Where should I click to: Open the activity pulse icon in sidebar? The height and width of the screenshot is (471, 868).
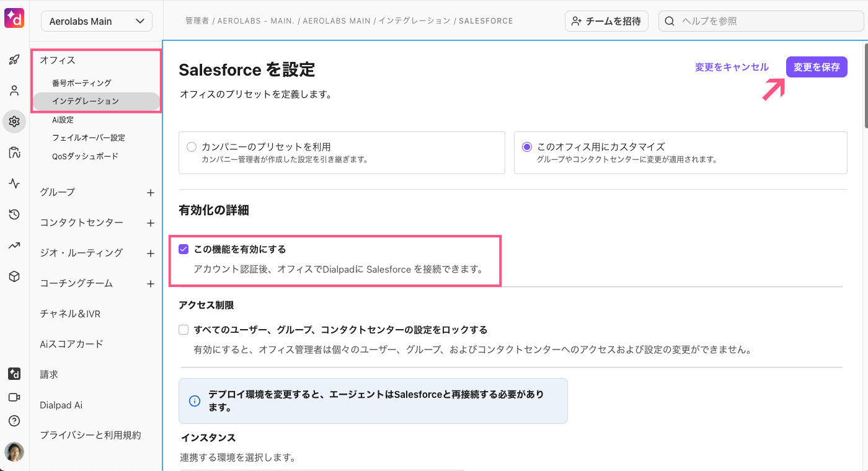[x=14, y=183]
